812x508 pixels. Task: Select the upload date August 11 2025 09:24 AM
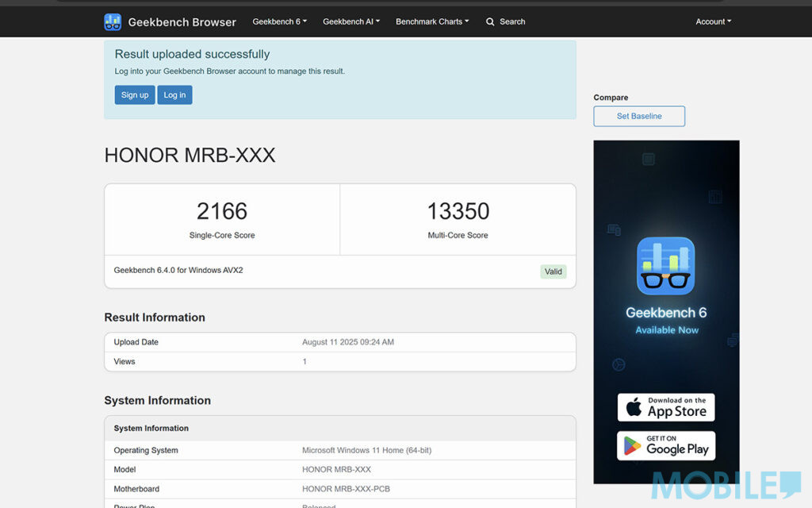pyautogui.click(x=348, y=342)
